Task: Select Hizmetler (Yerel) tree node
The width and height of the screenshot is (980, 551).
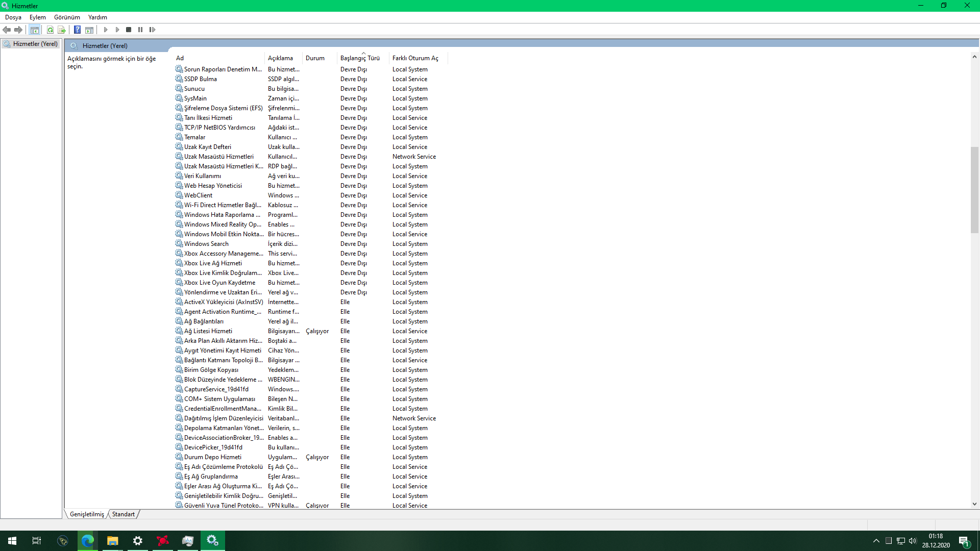Action: pyautogui.click(x=35, y=44)
